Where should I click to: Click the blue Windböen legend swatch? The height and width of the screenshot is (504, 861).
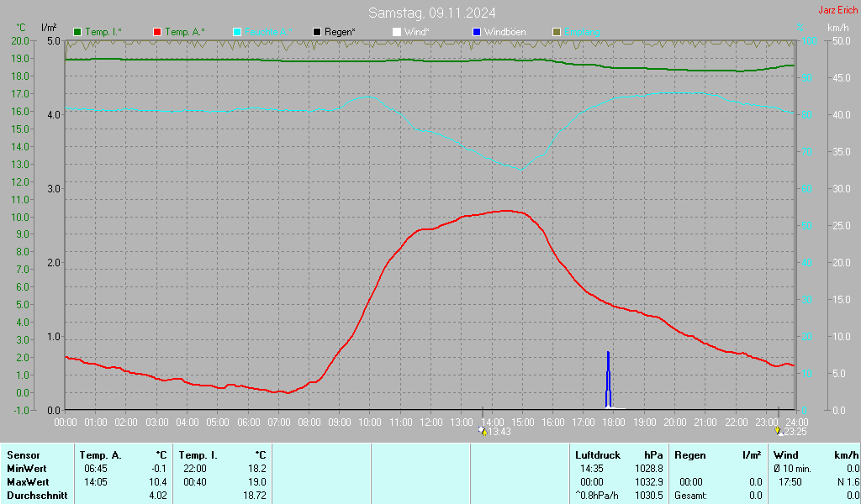[477, 33]
